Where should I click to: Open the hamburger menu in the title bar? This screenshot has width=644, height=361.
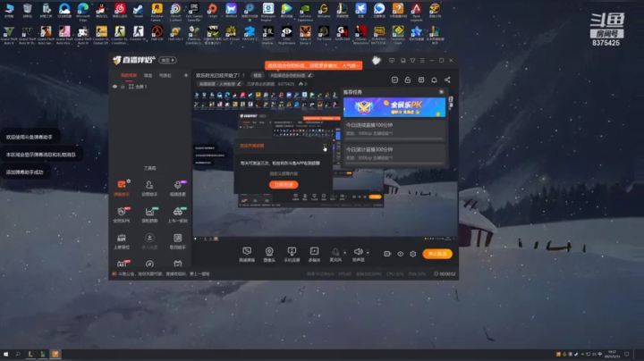click(x=422, y=60)
